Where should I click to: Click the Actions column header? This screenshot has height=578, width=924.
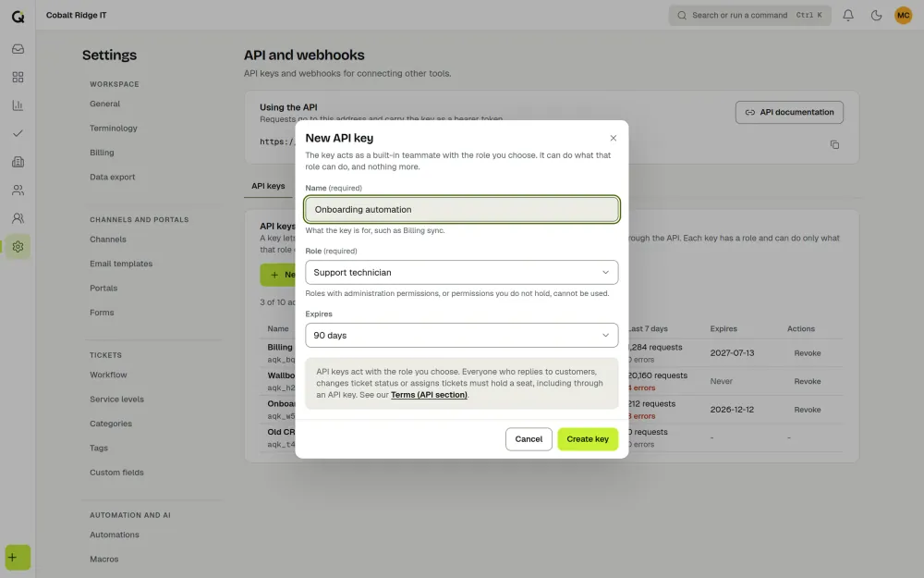[801, 328]
